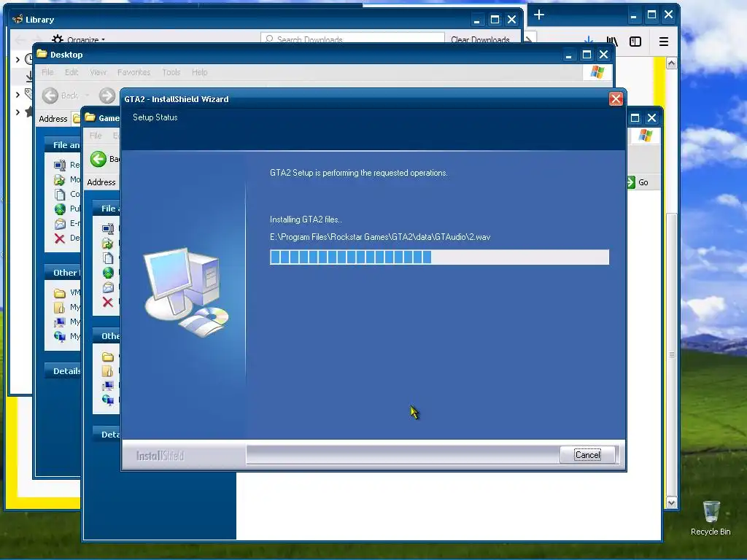The image size is (747, 560).
Task: Expand Details panel in Games window
Action: click(x=107, y=435)
